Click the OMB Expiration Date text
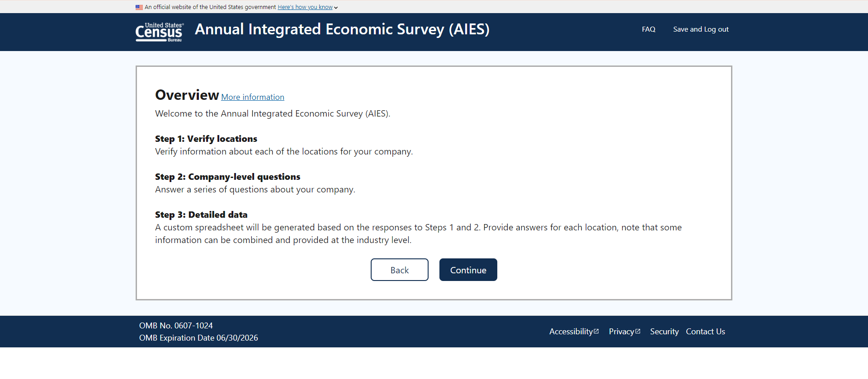The image size is (868, 379). [x=198, y=338]
